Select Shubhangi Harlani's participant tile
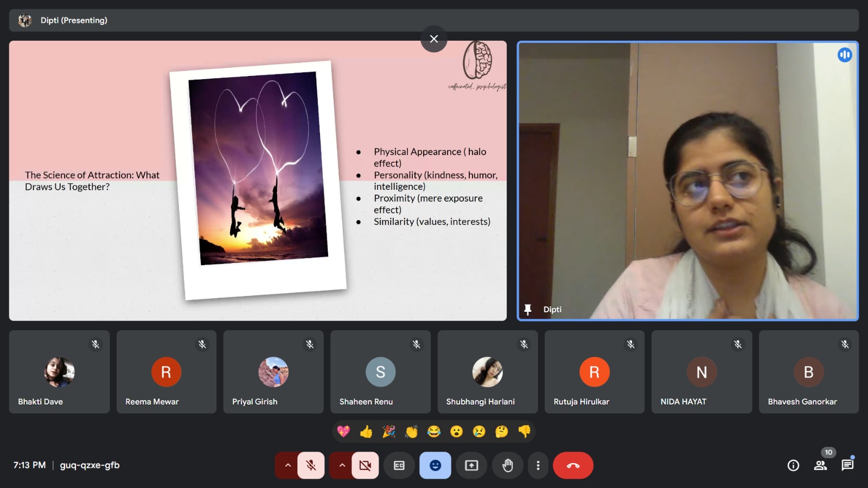Viewport: 868px width, 488px height. pos(487,372)
